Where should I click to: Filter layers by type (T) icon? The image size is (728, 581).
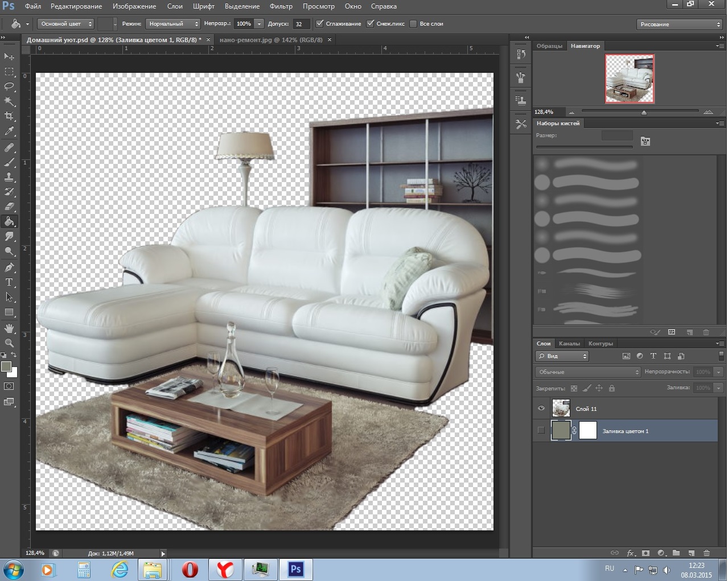[653, 356]
